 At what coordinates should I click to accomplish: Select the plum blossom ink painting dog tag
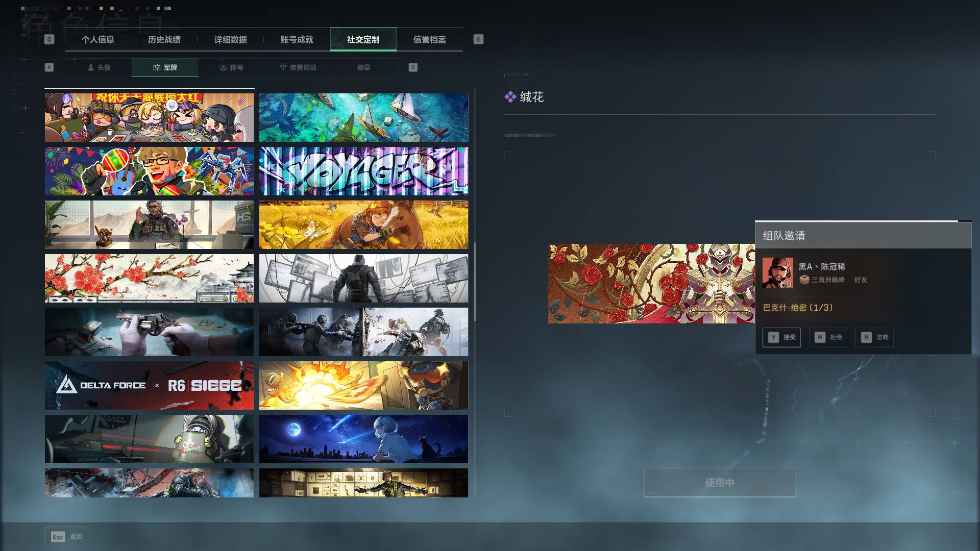(149, 278)
